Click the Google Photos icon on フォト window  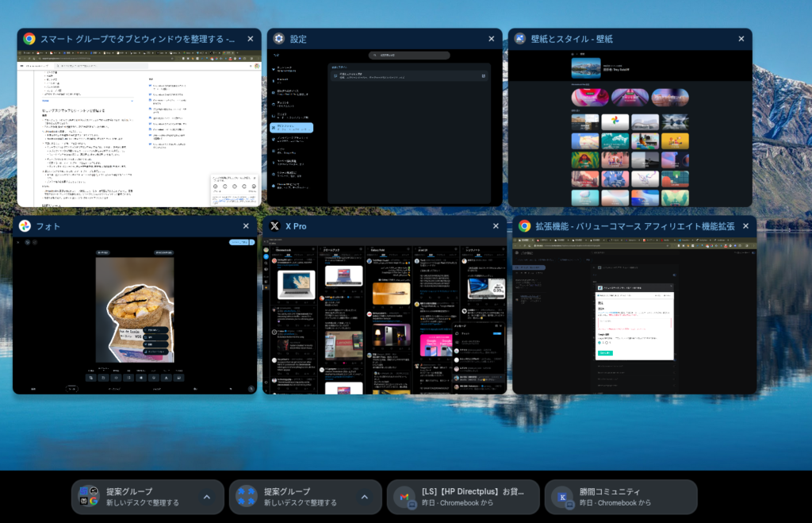click(25, 226)
